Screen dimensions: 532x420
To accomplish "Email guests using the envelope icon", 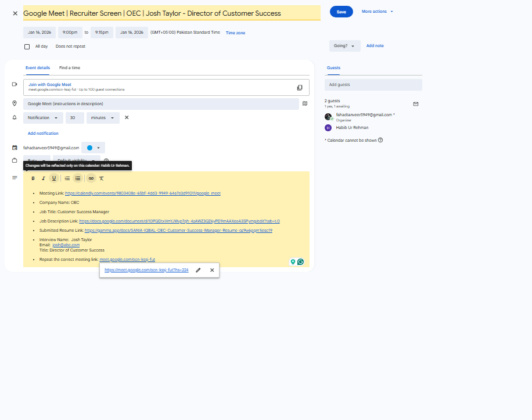I will (x=416, y=104).
